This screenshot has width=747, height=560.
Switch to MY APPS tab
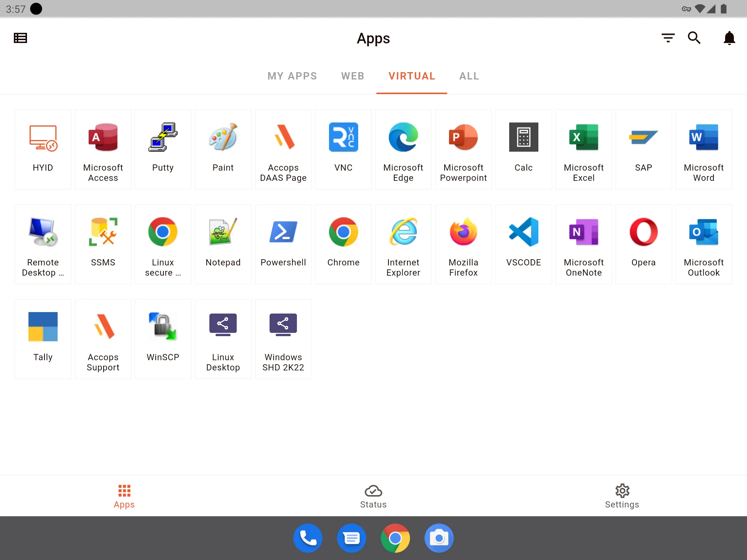(x=292, y=76)
